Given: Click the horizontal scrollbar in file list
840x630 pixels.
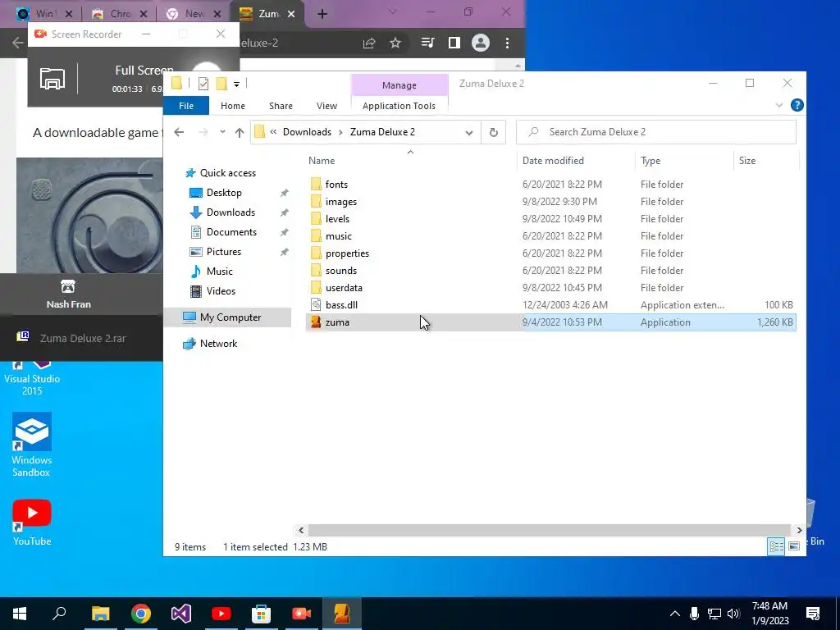Looking at the screenshot, I should pos(550,530).
